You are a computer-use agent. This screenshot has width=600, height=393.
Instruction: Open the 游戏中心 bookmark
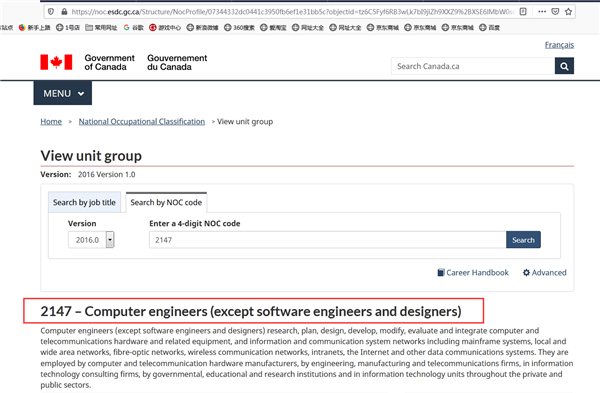pyautogui.click(x=165, y=28)
